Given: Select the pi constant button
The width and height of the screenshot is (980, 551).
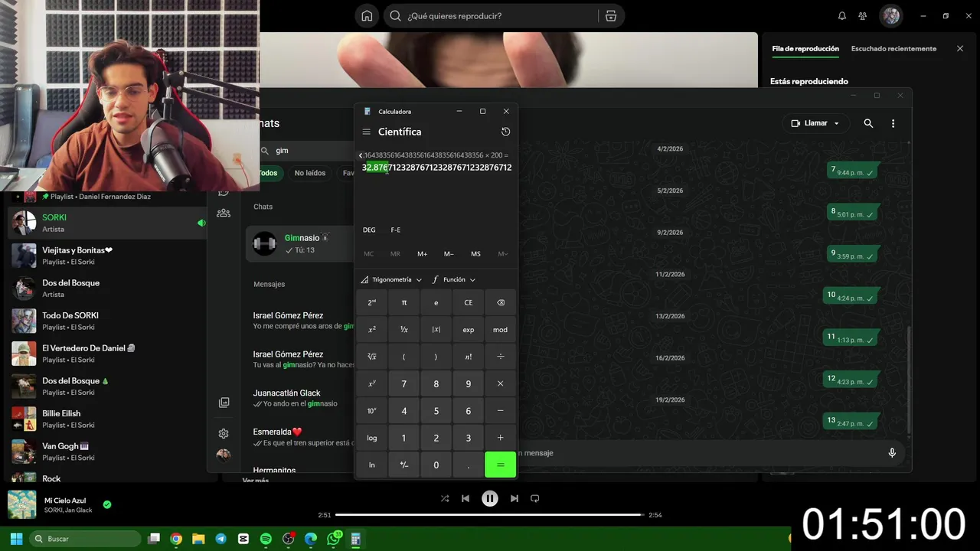Looking at the screenshot, I should 404,302.
